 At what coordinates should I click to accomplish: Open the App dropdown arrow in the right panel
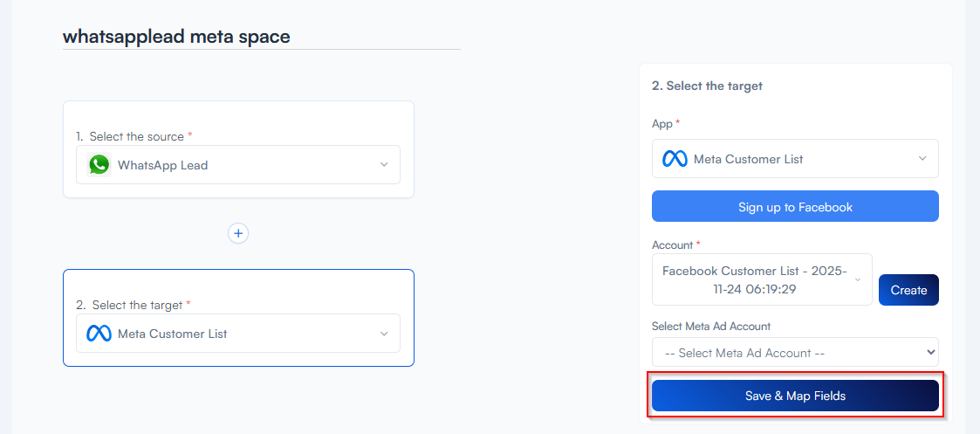(922, 159)
